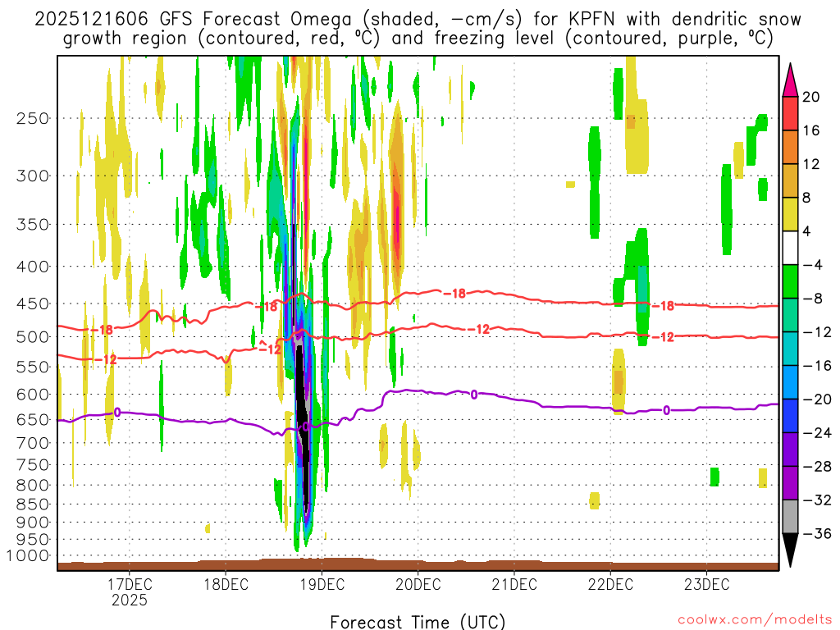Click the 800 pressure level label
This screenshot has height=630, width=840.
33,486
